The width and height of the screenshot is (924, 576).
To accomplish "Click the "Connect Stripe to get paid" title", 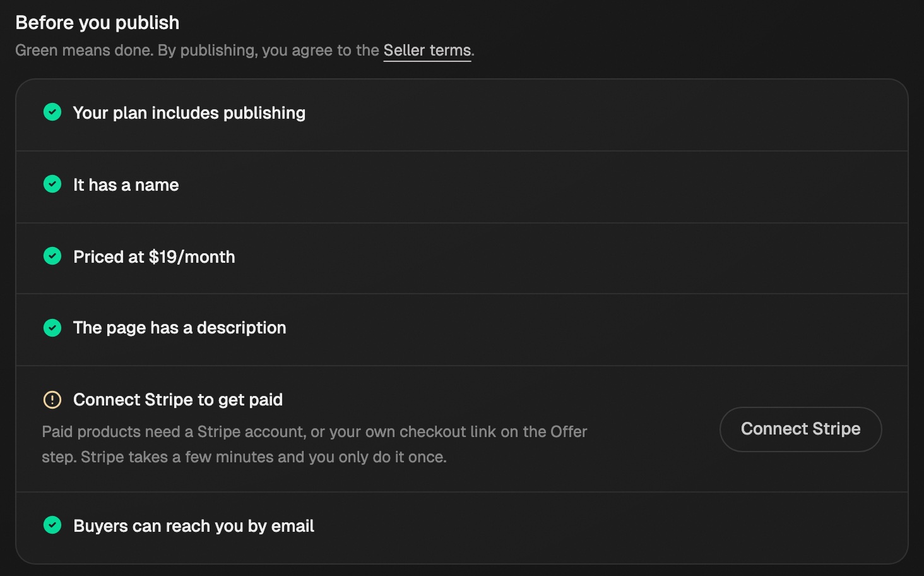I will 178,400.
